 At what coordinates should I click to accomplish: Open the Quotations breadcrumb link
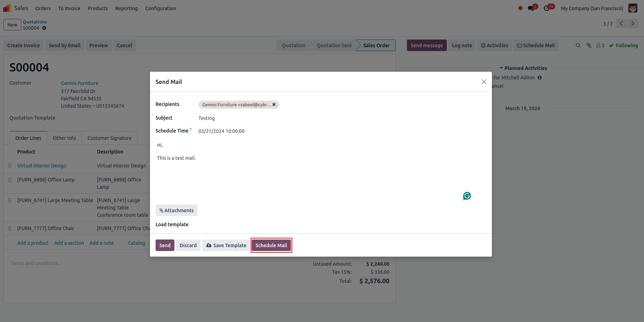click(35, 22)
